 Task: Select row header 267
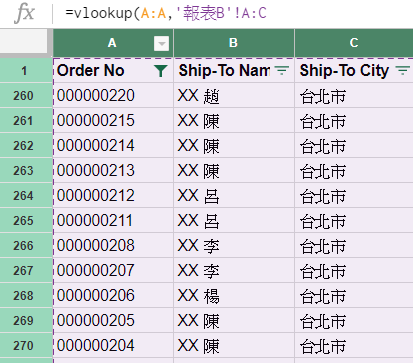[x=26, y=270]
